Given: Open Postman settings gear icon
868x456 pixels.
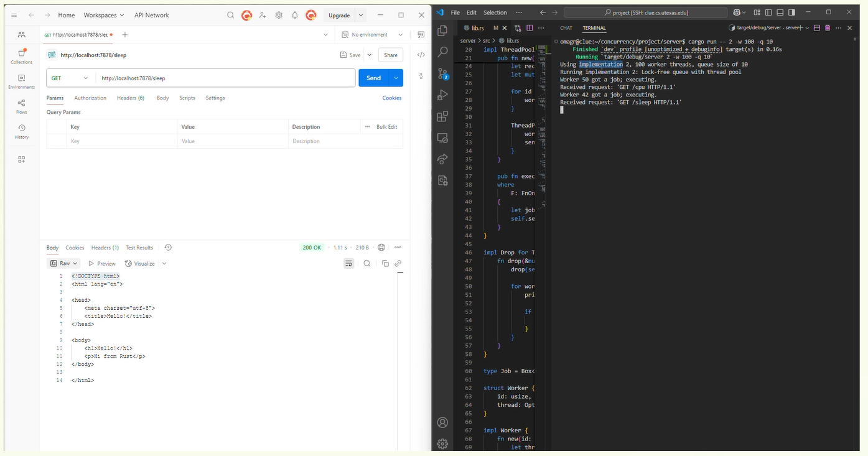Looking at the screenshot, I should [x=279, y=15].
